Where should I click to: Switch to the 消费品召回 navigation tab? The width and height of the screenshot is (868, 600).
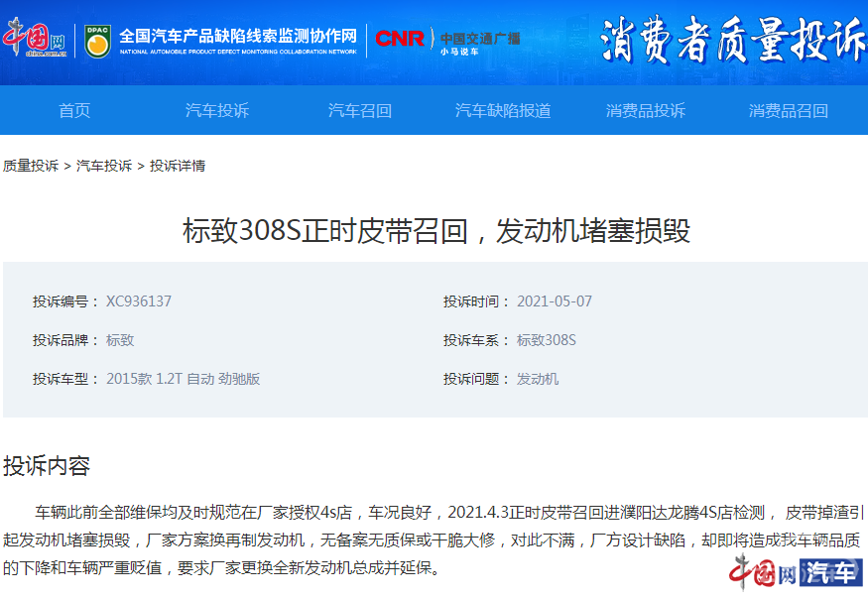tap(789, 111)
